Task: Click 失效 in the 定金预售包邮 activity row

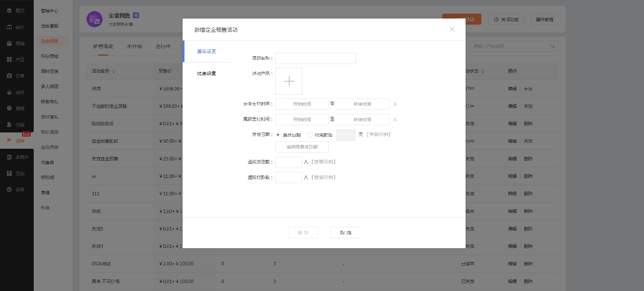Action: [528, 141]
